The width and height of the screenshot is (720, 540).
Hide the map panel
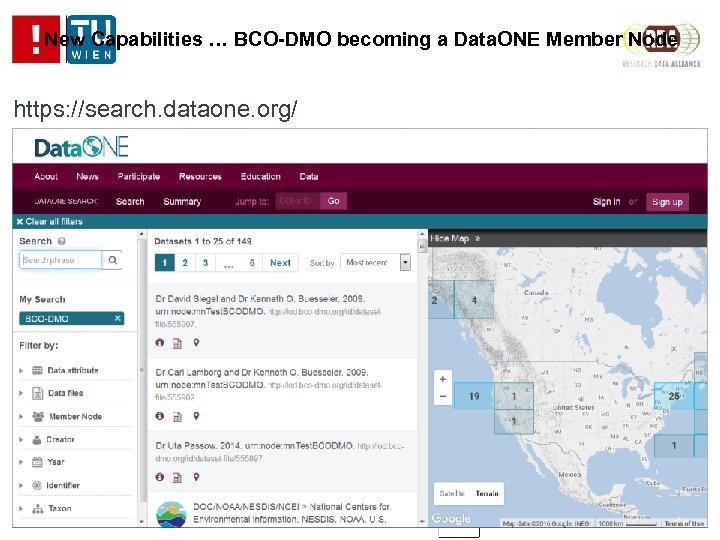[455, 239]
